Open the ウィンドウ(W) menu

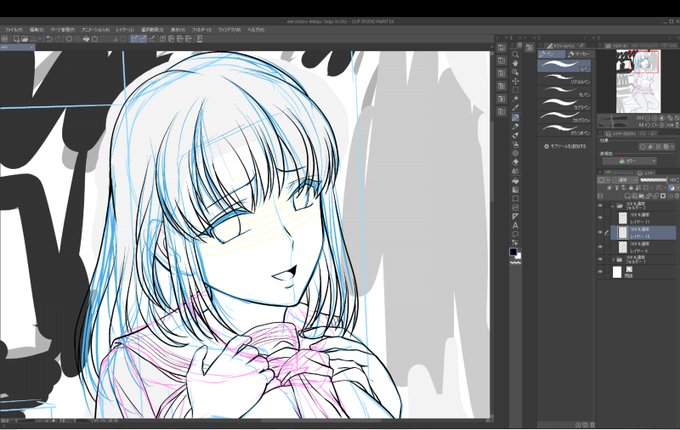229,30
